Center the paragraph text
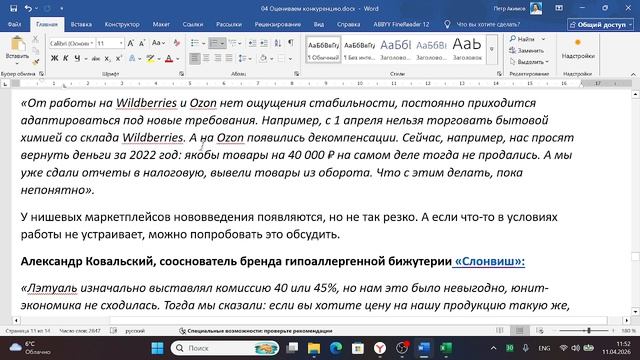Image resolution: width=640 pixels, height=360 pixels. coord(206,59)
